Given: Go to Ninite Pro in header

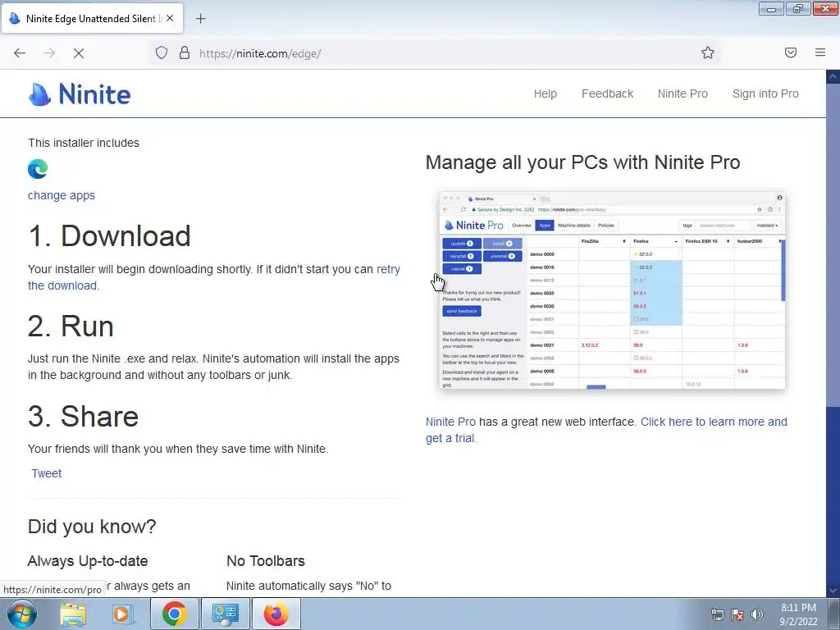Looking at the screenshot, I should coord(682,94).
